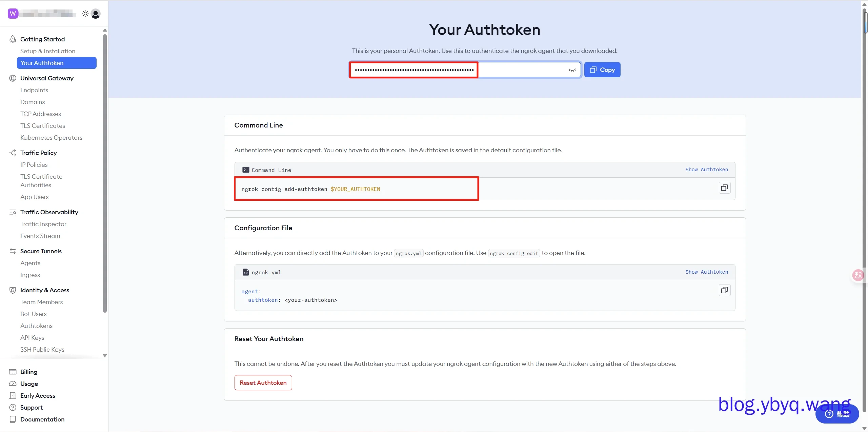Show Authtoken in the Command Line block

click(706, 170)
